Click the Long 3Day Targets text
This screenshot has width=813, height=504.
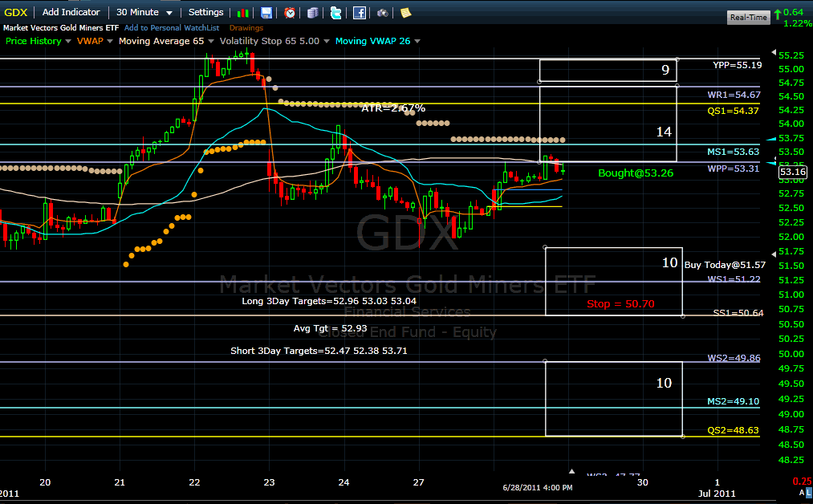coord(329,301)
